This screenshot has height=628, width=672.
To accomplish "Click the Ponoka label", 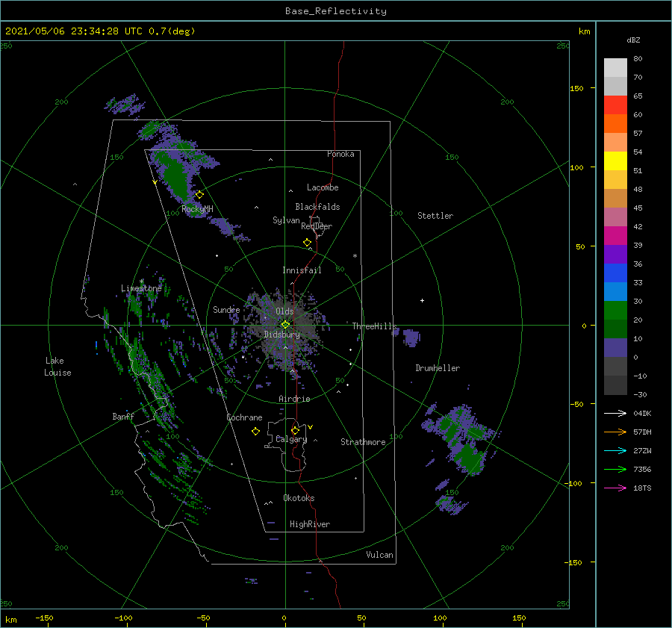I will click(x=340, y=154).
